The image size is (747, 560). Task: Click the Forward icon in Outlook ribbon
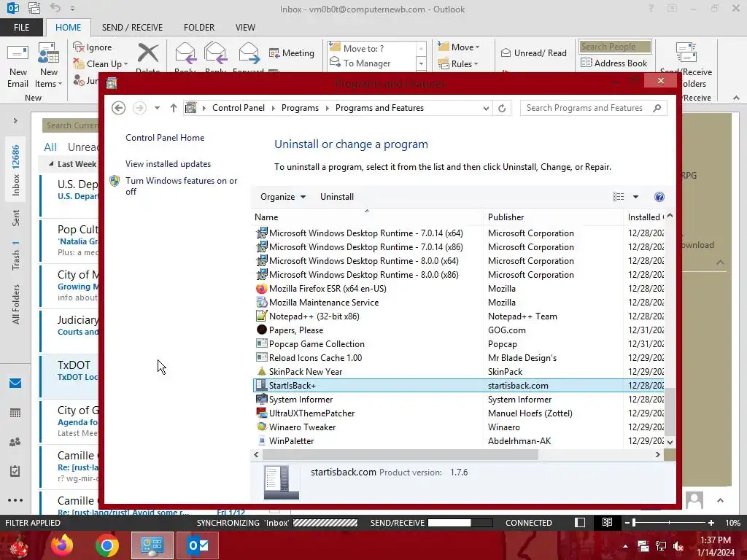249,52
